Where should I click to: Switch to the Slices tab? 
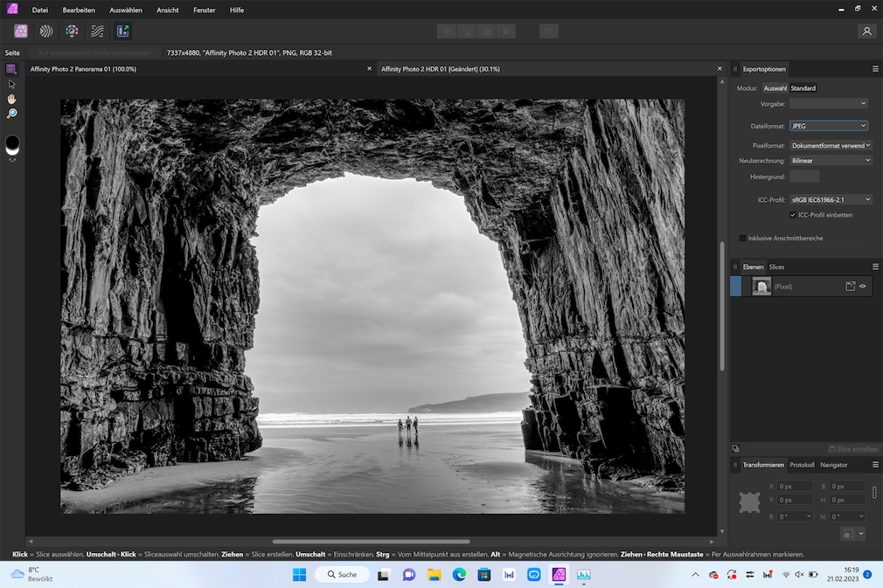pos(776,267)
